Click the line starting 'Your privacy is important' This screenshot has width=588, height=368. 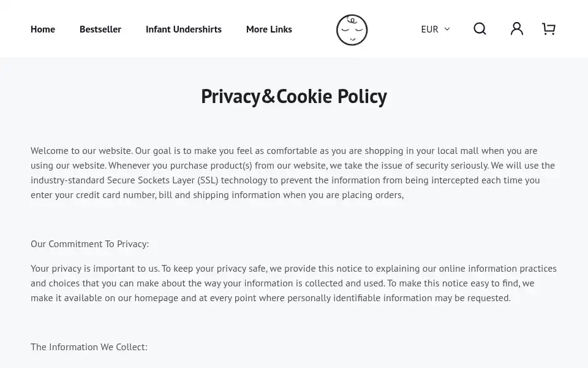[293, 269]
